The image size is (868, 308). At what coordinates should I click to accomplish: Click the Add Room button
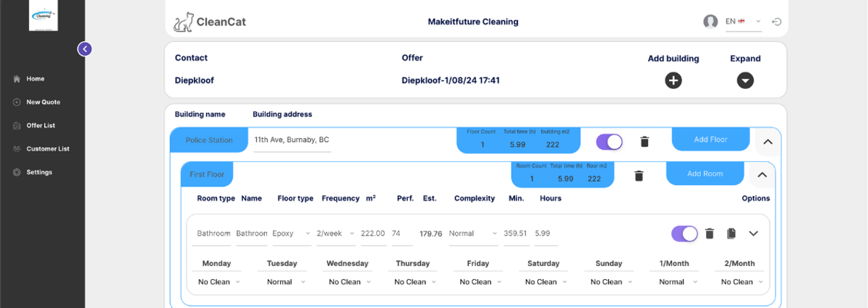[x=705, y=174]
